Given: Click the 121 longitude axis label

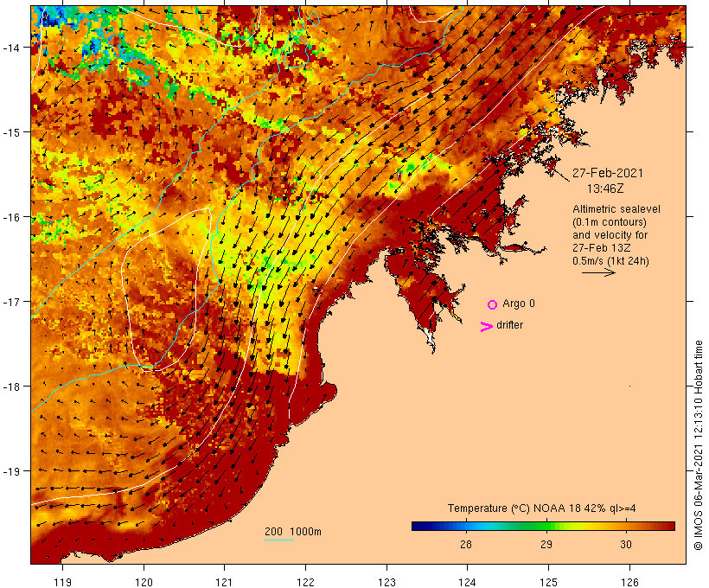Looking at the screenshot, I should coord(224,582).
